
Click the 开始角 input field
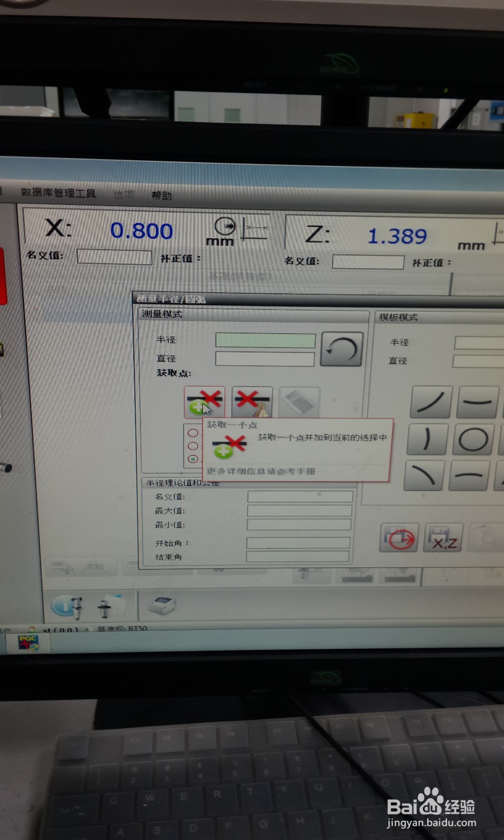click(x=298, y=543)
